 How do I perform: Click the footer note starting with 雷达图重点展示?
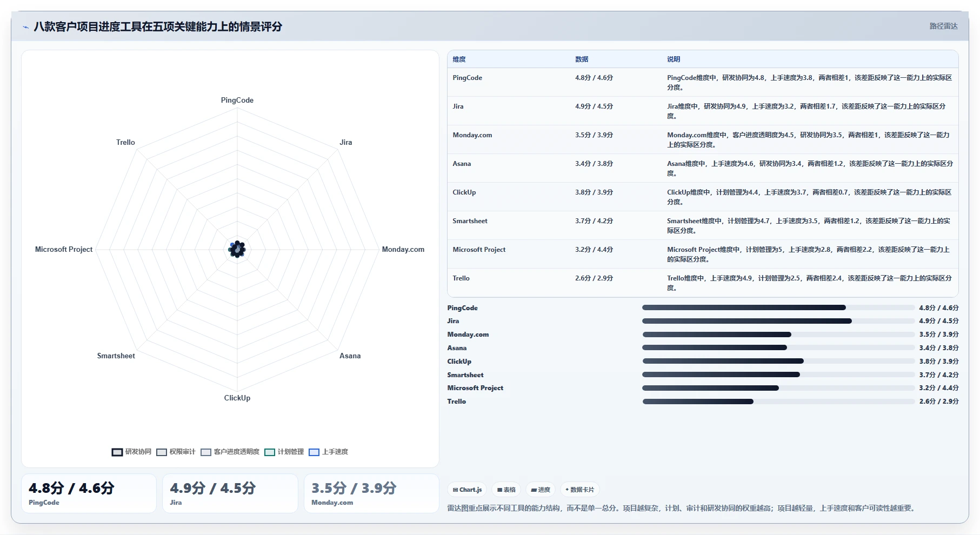(x=682, y=508)
